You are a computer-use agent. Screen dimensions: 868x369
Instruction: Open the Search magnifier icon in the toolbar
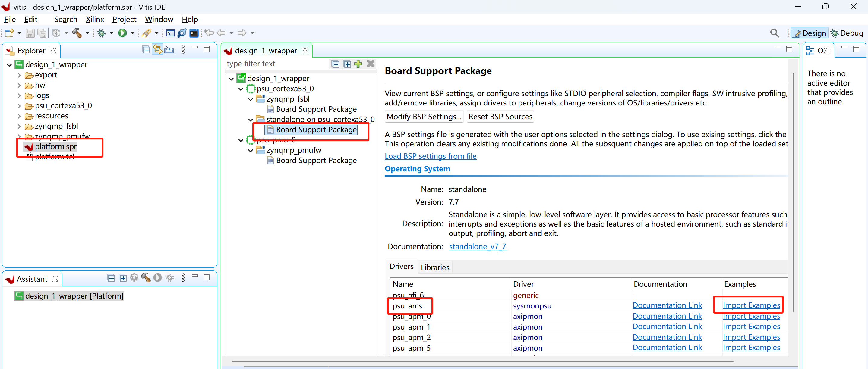click(774, 33)
